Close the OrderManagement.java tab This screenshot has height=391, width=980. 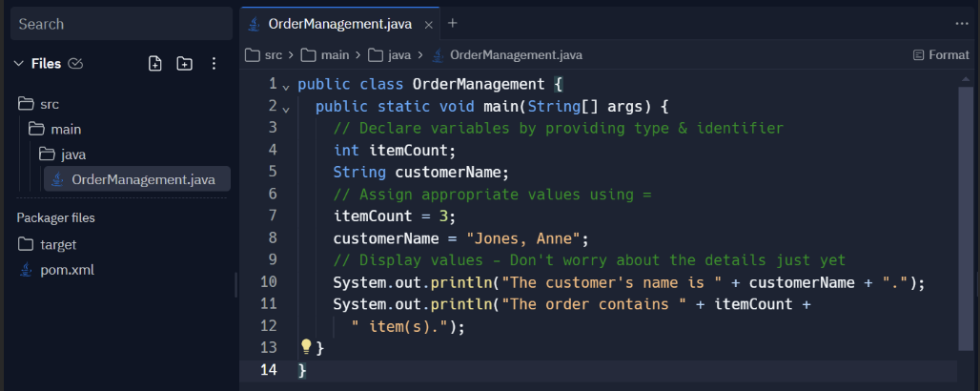428,25
